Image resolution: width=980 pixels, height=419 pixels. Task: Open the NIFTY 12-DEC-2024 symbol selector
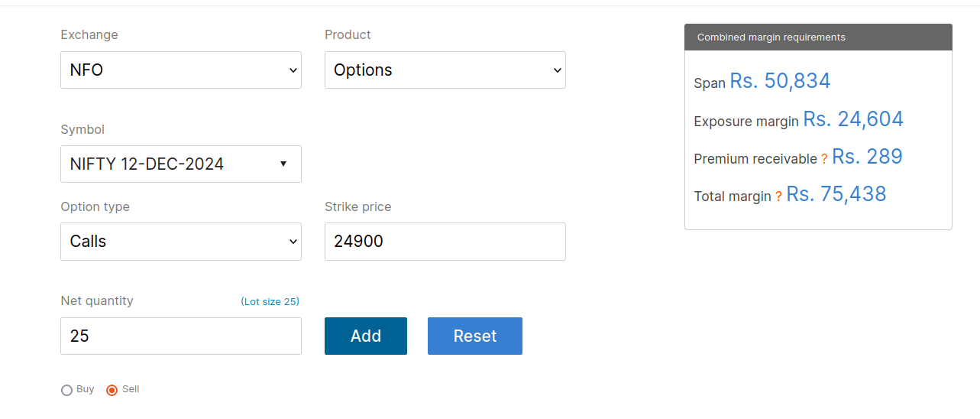point(181,164)
